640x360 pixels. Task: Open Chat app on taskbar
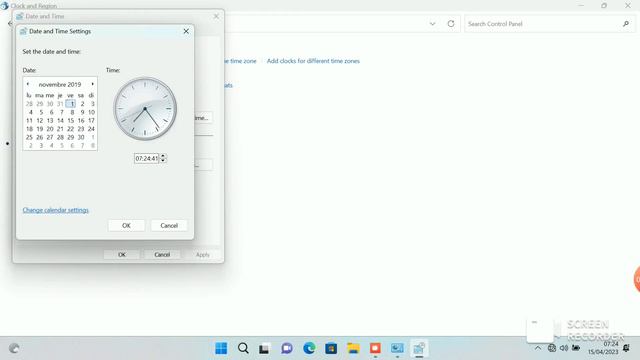click(287, 348)
